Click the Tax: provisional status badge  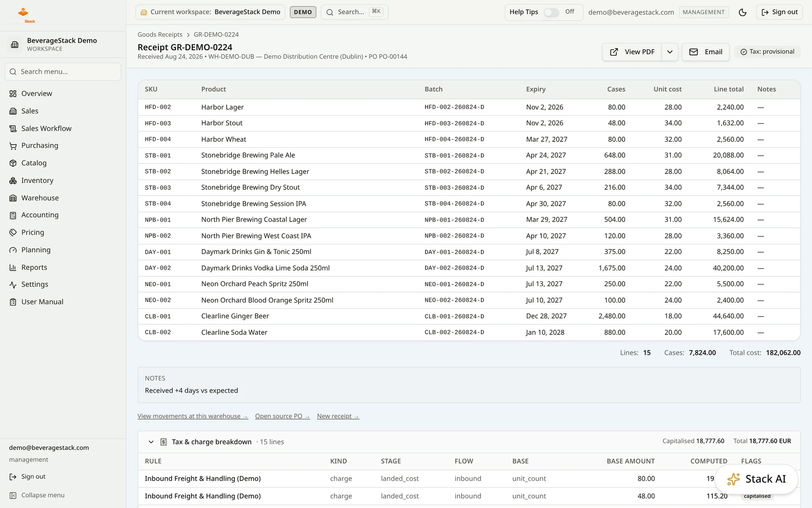pyautogui.click(x=767, y=52)
